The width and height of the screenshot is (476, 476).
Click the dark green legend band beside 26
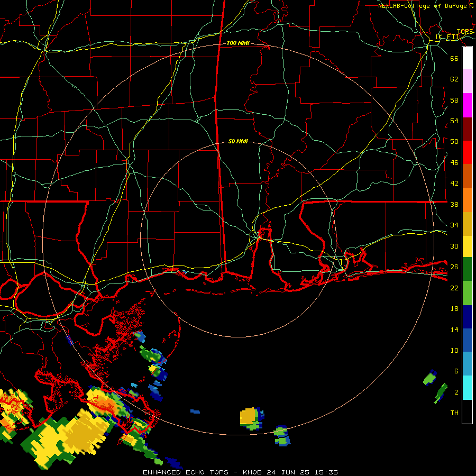tap(467, 269)
